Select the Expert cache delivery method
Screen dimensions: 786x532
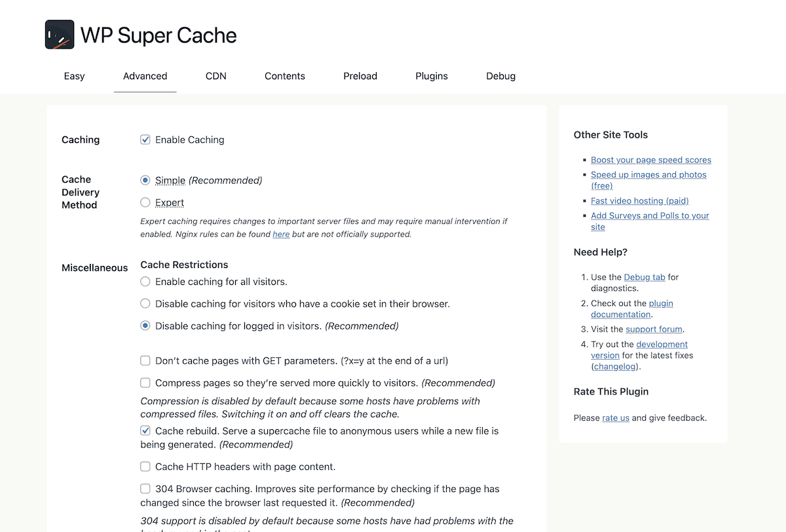[x=145, y=202]
